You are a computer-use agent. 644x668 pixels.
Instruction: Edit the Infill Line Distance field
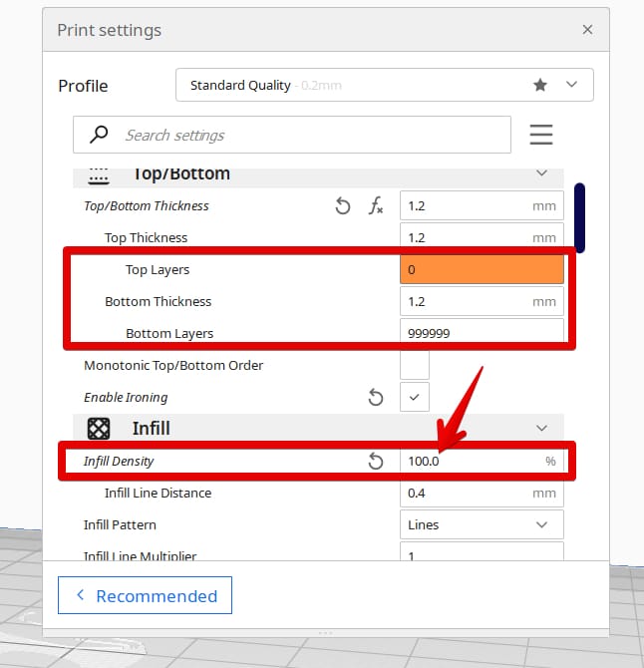(x=482, y=493)
